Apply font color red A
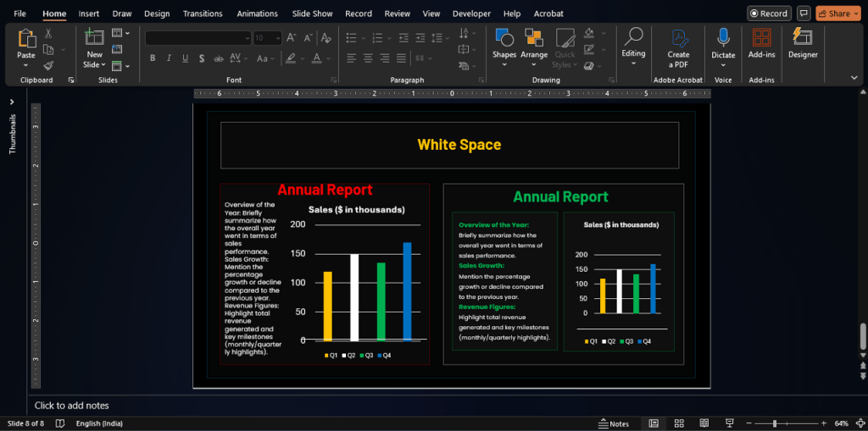Screen dimensions: 868x431 (317, 58)
